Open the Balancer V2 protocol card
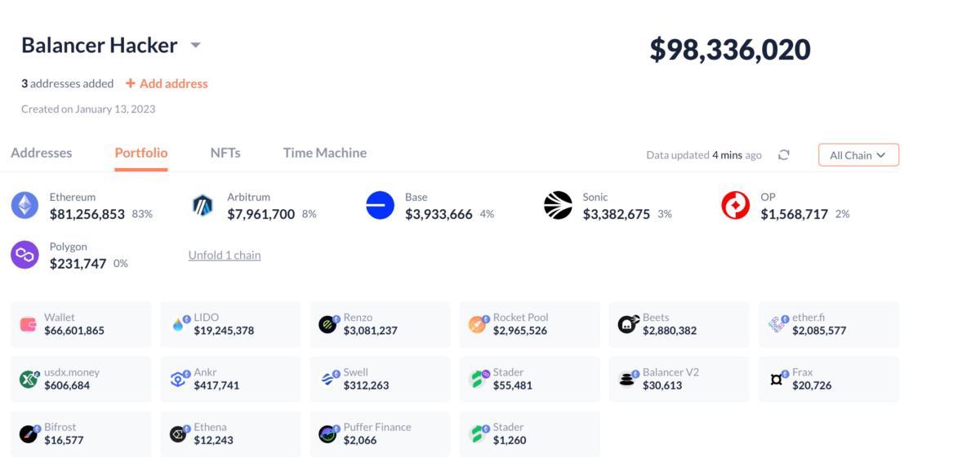Image resolution: width=980 pixels, height=467 pixels. point(679,379)
